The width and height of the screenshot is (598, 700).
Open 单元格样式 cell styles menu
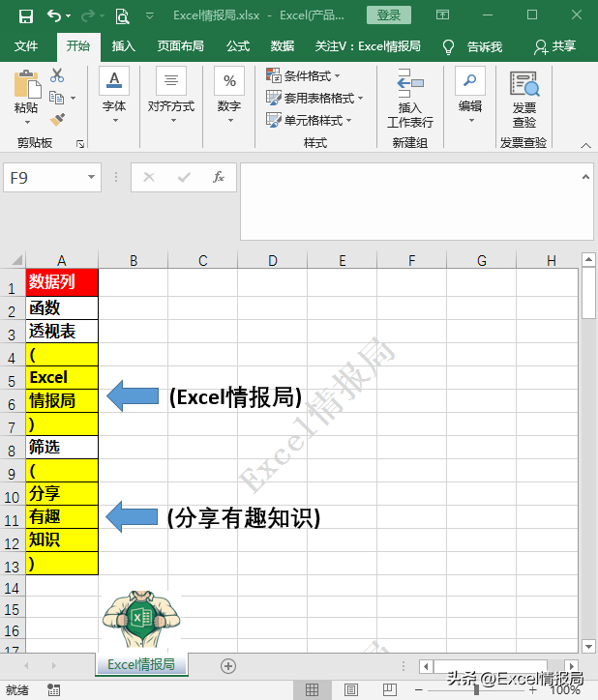point(310,120)
